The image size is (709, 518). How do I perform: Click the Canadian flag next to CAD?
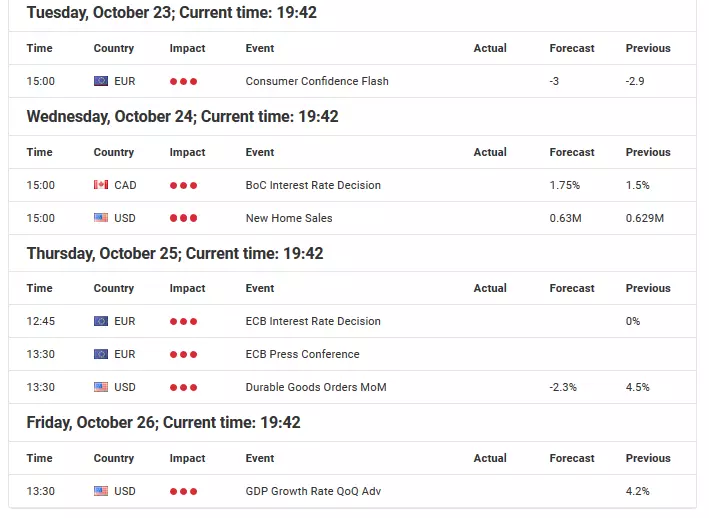101,185
